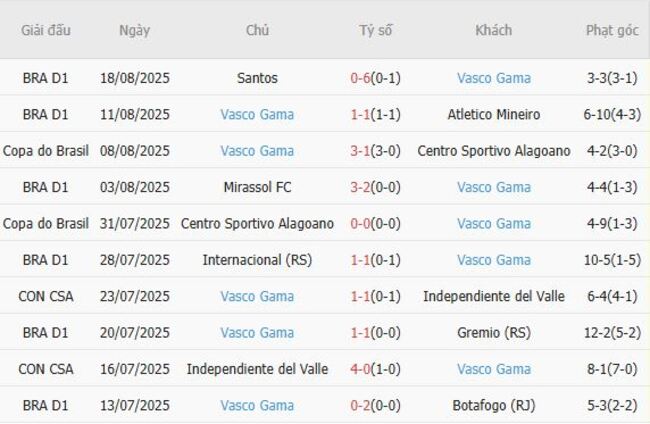Click the Mirassol FC team name
The image size is (650, 424).
(x=257, y=187)
